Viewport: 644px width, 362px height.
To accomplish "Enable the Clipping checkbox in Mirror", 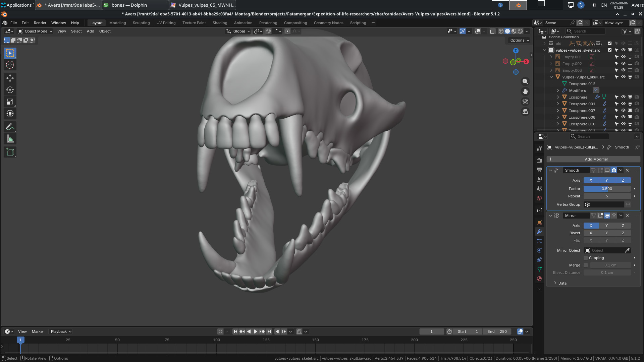I will 586,258.
